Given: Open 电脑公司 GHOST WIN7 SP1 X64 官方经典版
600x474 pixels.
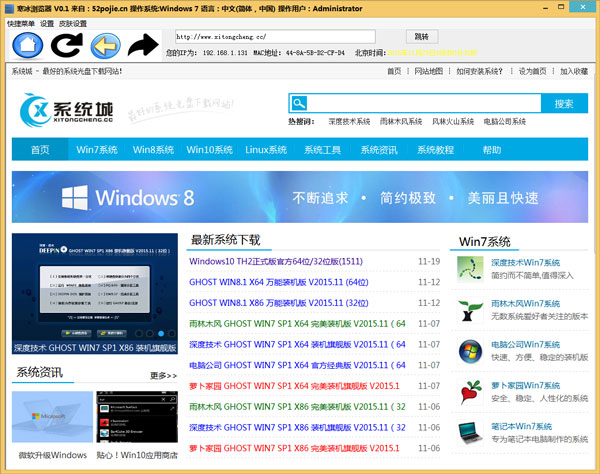Looking at the screenshot, I should click(297, 365).
